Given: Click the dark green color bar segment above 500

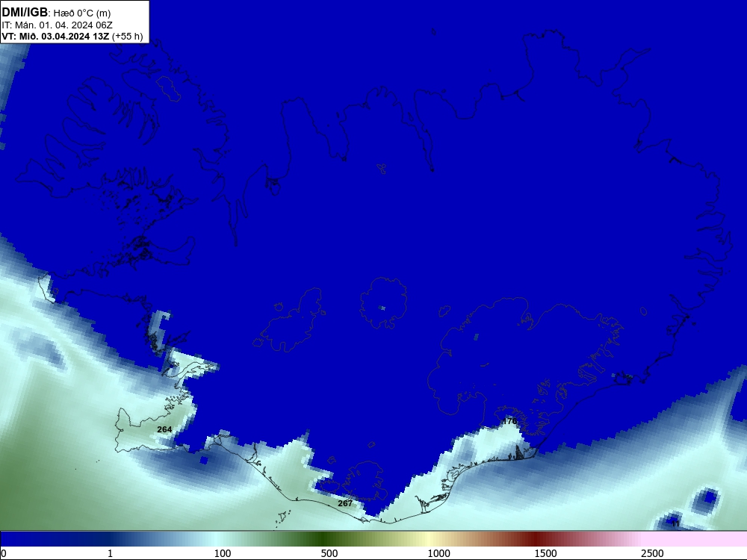Looking at the screenshot, I should pos(321,539).
